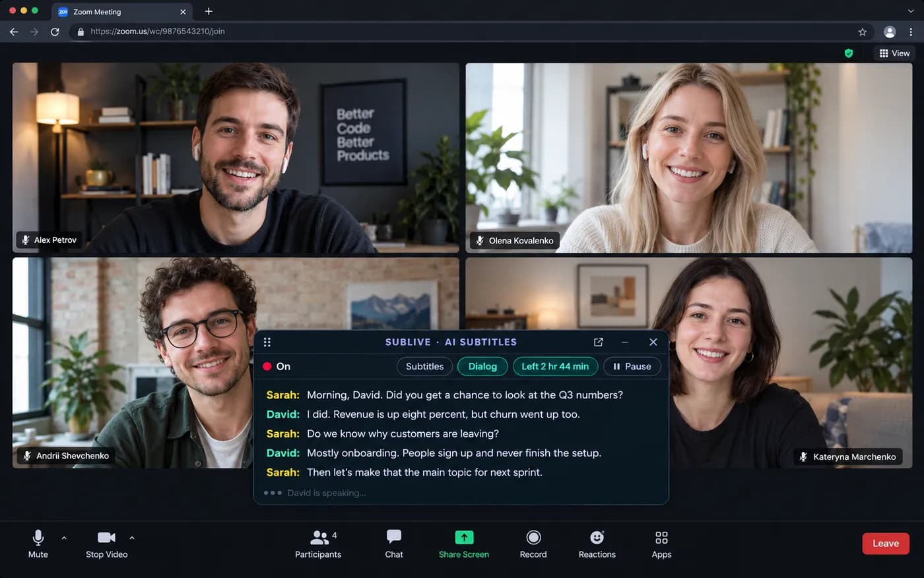Switch Sublive to Subtitles mode
This screenshot has width=924, height=578.
tap(425, 366)
